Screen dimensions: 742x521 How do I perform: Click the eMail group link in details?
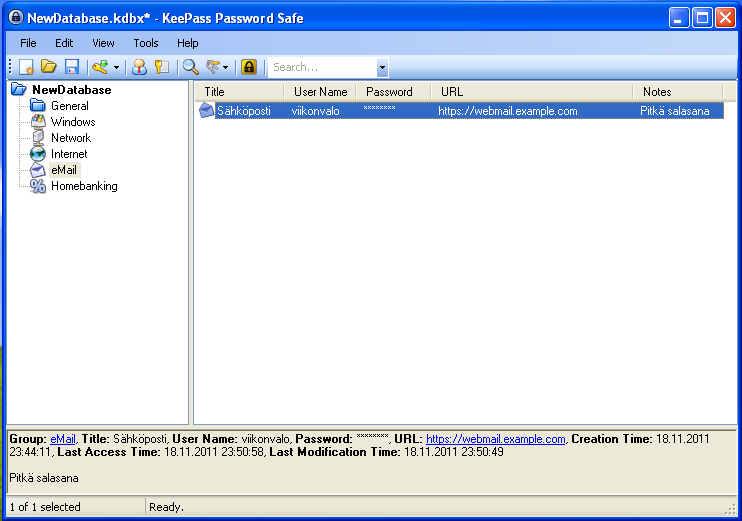(x=63, y=439)
